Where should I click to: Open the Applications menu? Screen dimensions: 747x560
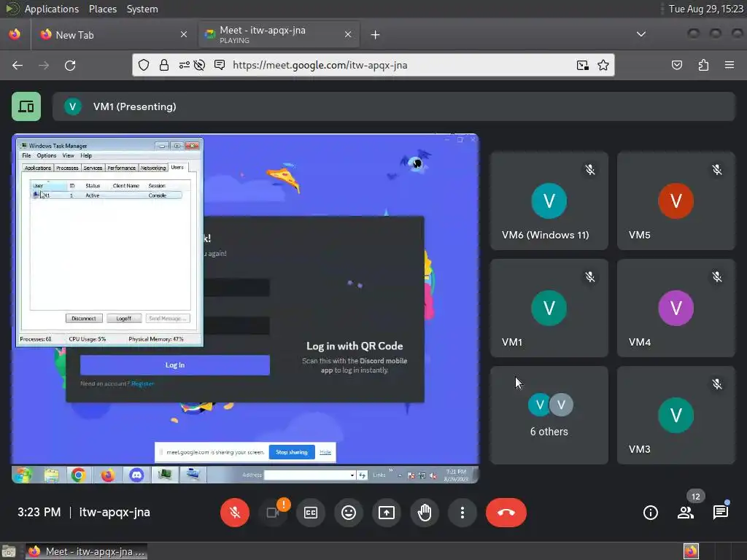point(52,9)
